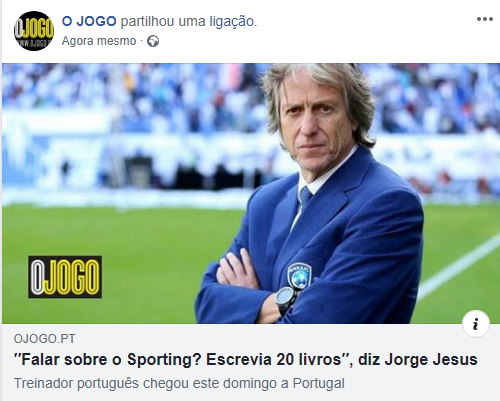Open the Jorge Jesus headline link
This screenshot has width=500, height=401.
pos(246,360)
